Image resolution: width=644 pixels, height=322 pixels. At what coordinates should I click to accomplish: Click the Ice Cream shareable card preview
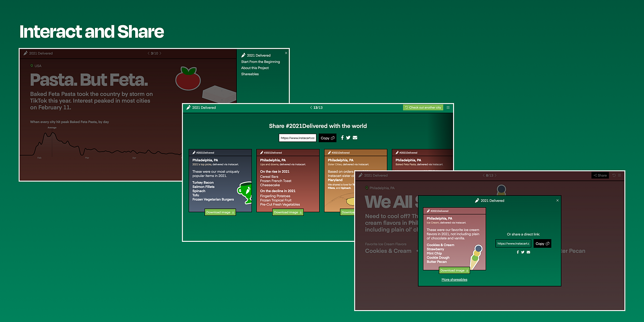point(454,239)
